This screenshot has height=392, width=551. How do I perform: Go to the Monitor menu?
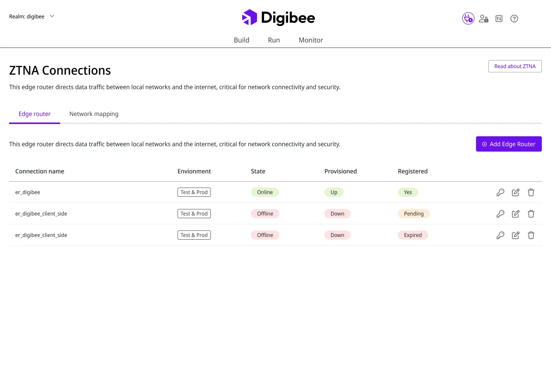click(311, 40)
